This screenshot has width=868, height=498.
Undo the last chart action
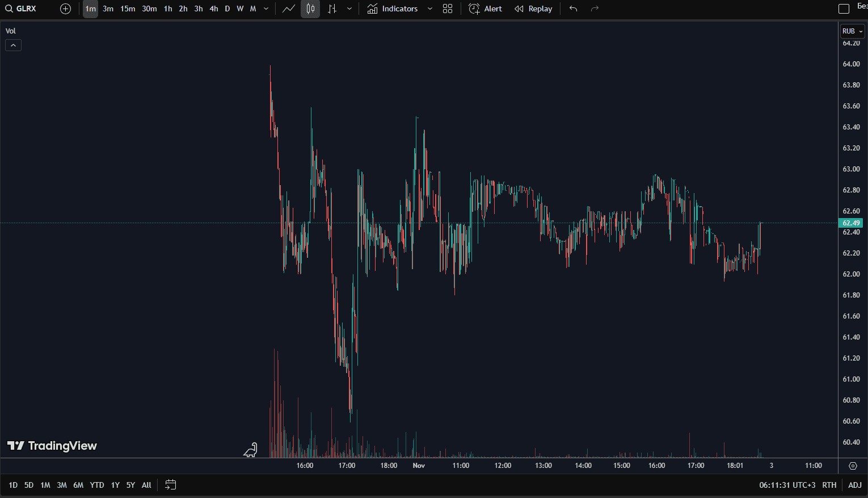click(573, 9)
